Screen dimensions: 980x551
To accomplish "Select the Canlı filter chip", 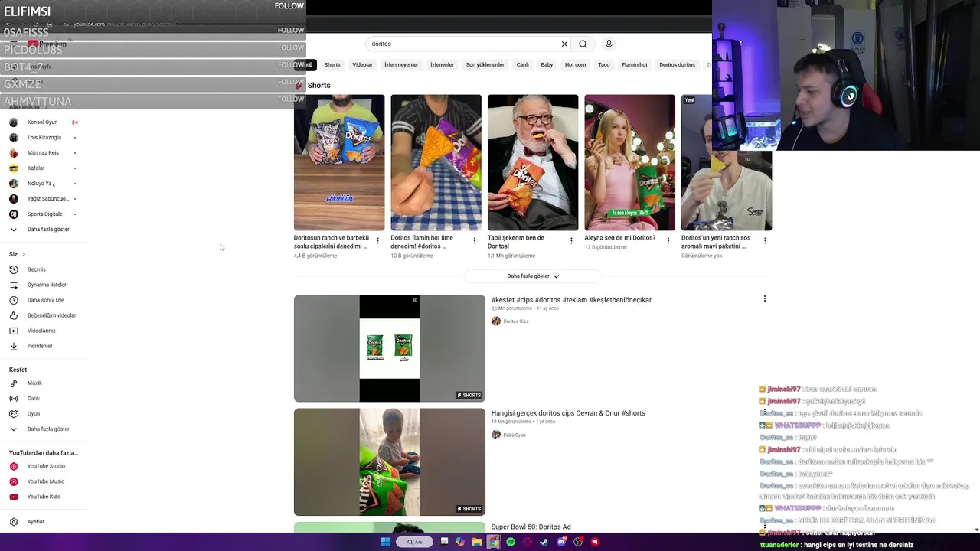I will coord(523,65).
